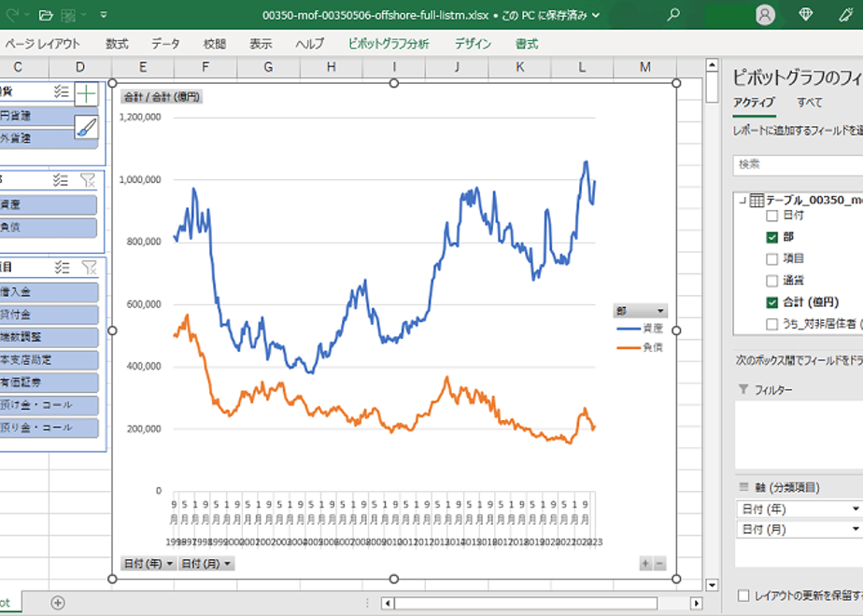Open the 校閲 ribbon tab

tap(214, 44)
